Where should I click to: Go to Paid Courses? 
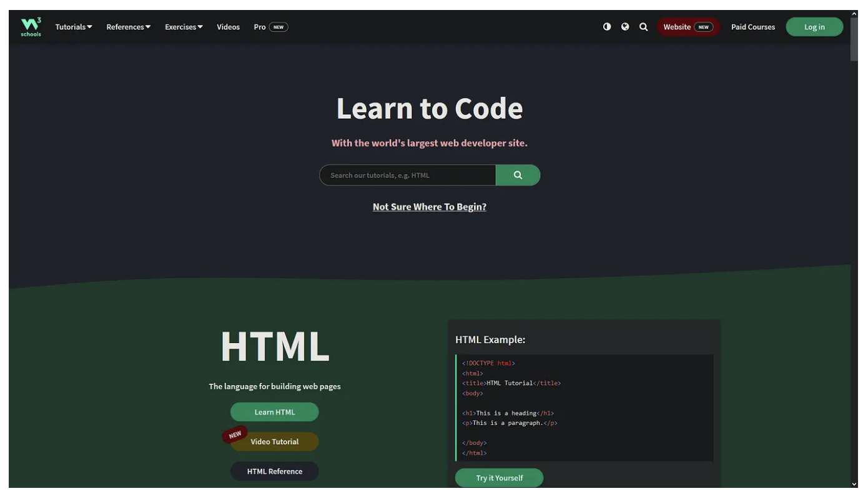point(753,27)
